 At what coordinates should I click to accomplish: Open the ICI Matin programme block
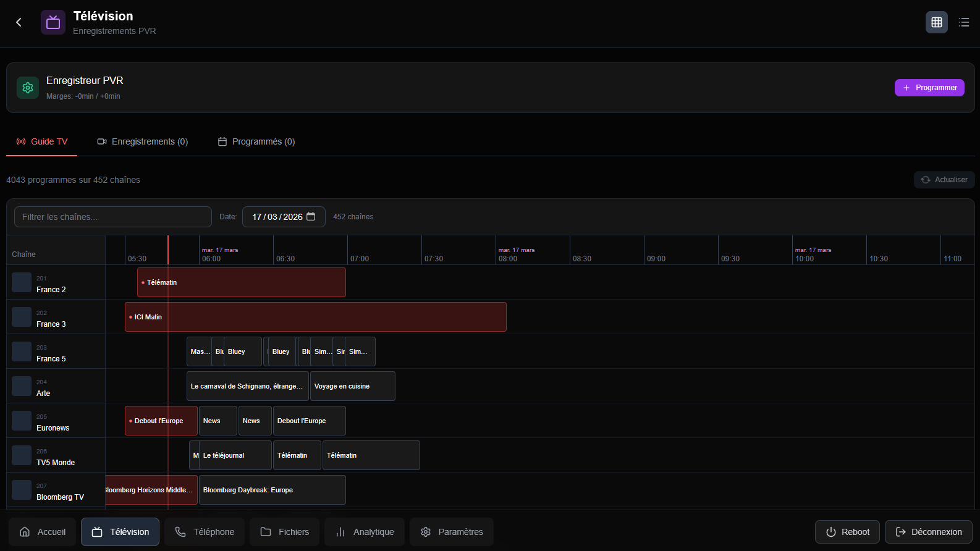click(x=316, y=317)
